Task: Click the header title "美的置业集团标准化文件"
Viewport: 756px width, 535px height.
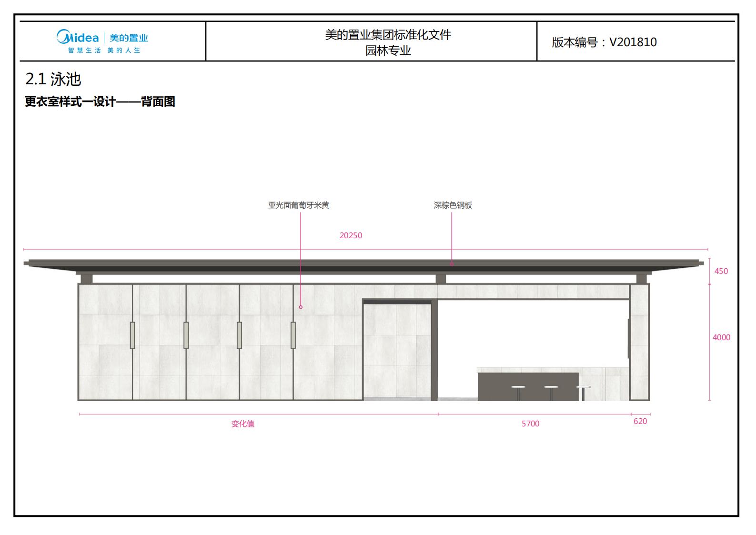Action: coord(388,35)
